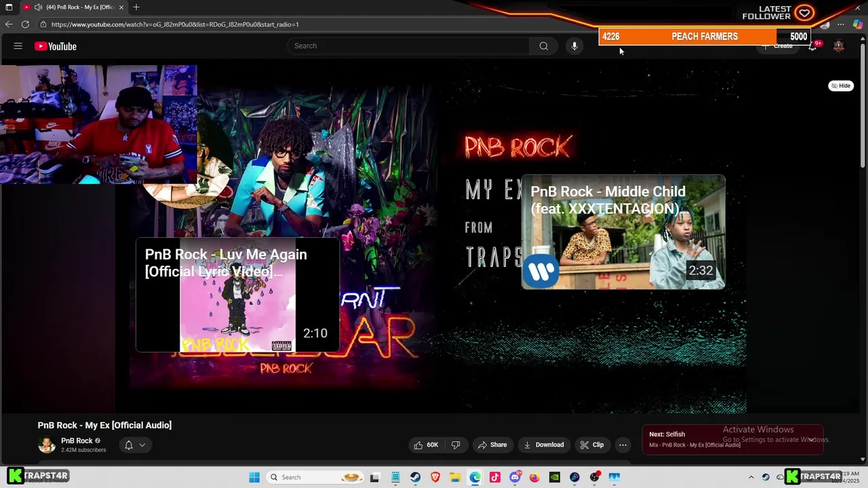The height and width of the screenshot is (488, 868).
Task: Open Microsoft Edge from taskbar
Action: 475,477
